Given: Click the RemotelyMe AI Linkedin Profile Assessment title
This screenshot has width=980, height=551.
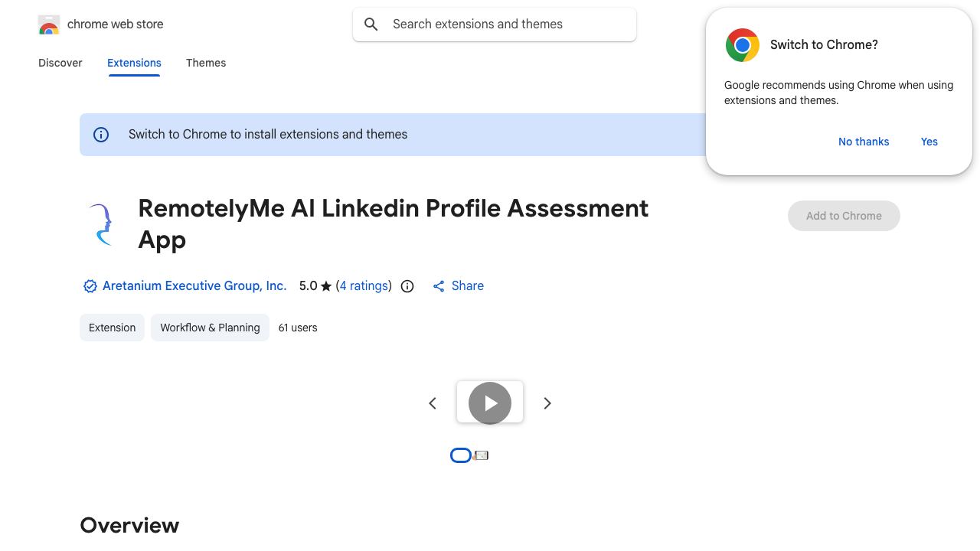Looking at the screenshot, I should pos(394,223).
